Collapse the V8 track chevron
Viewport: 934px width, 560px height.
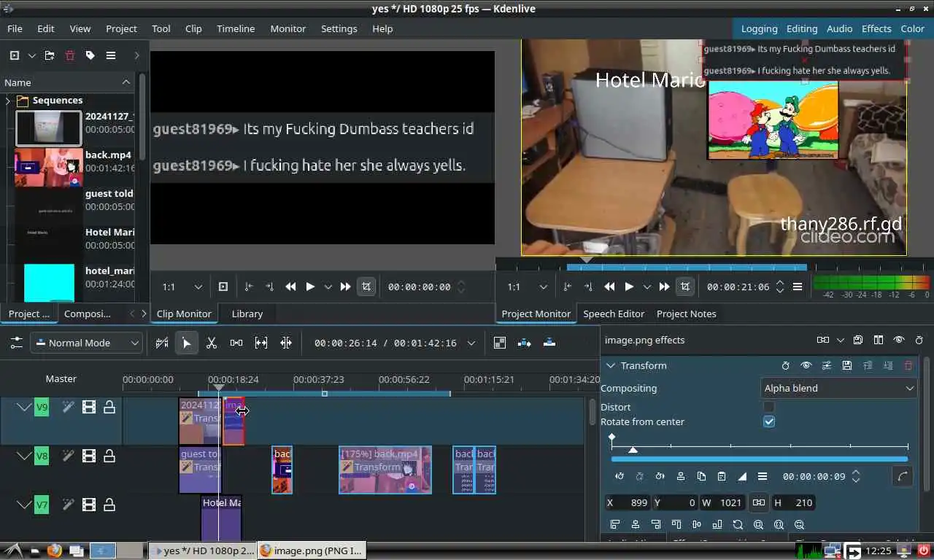pyautogui.click(x=23, y=456)
